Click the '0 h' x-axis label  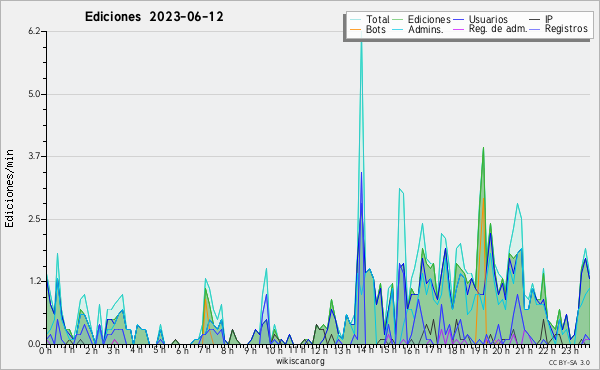pyautogui.click(x=45, y=350)
